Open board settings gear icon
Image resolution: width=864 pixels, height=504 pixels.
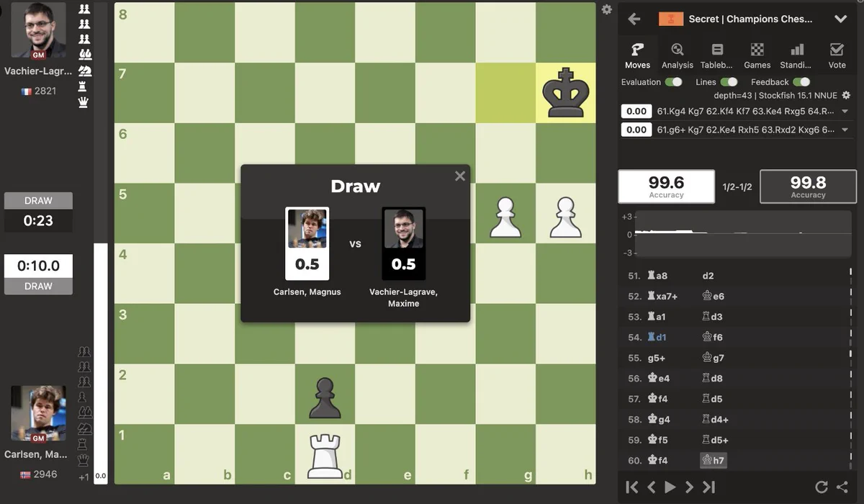607,9
